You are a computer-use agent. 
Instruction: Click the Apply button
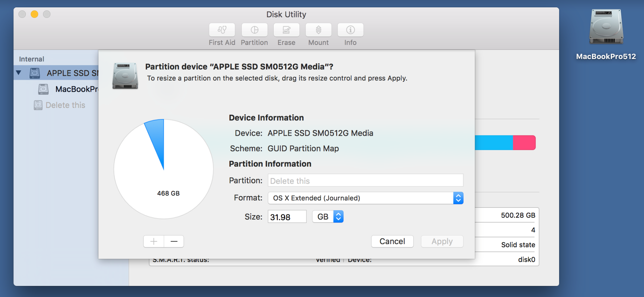(442, 241)
